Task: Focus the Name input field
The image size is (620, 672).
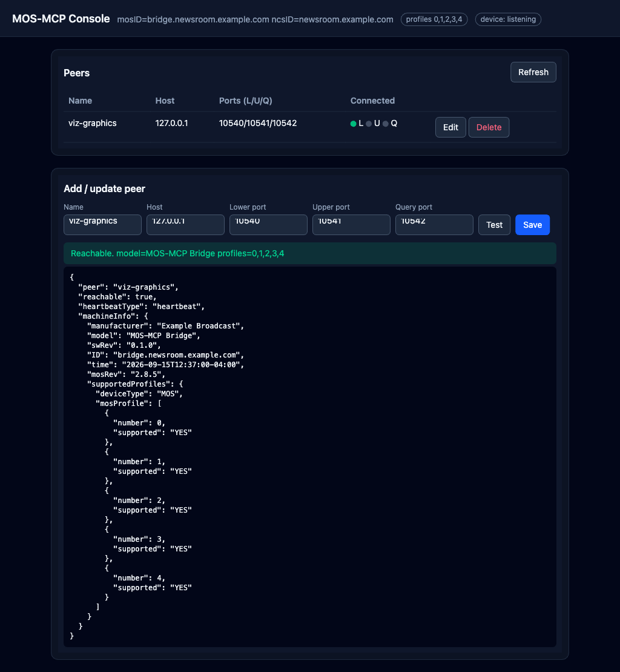Action: pyautogui.click(x=102, y=225)
